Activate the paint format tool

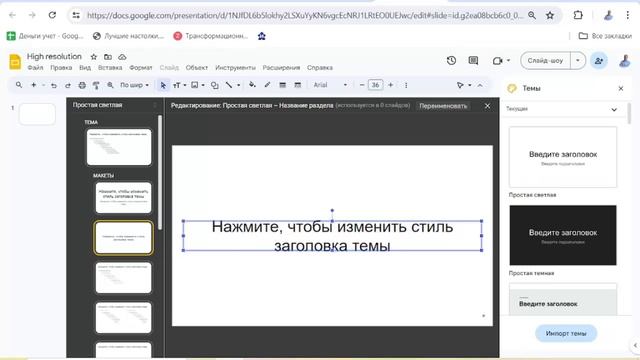click(96, 85)
